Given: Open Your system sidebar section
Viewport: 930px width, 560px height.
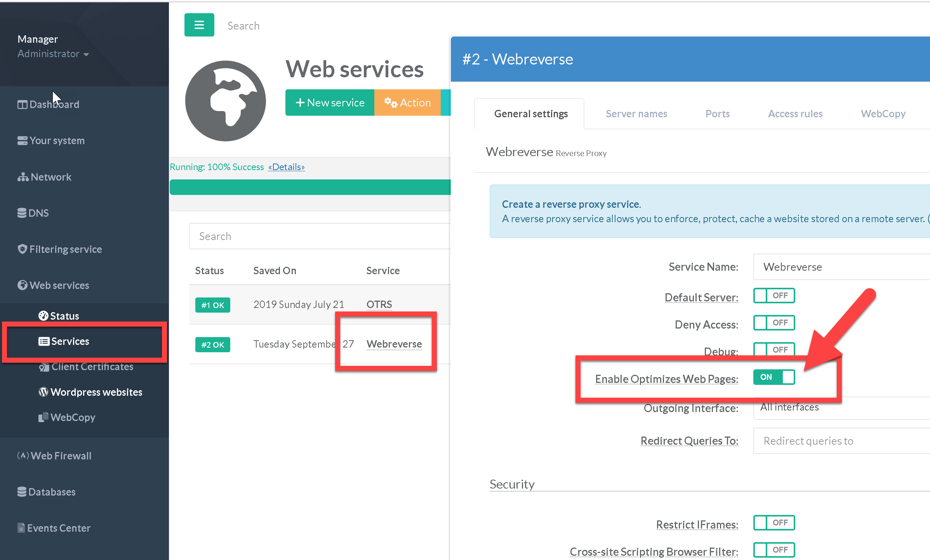Looking at the screenshot, I should (x=51, y=141).
